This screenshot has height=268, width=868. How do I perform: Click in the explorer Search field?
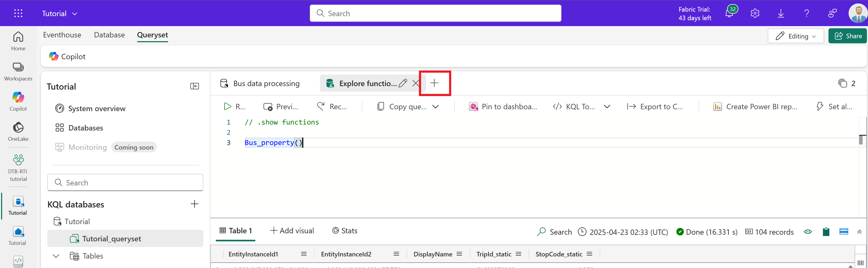click(x=125, y=182)
